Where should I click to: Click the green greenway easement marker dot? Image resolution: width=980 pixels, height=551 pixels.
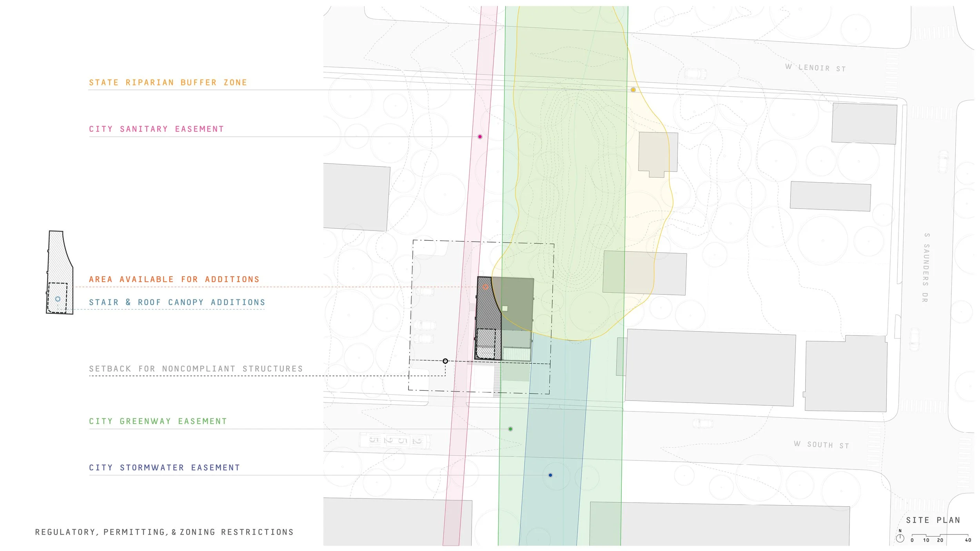(510, 429)
